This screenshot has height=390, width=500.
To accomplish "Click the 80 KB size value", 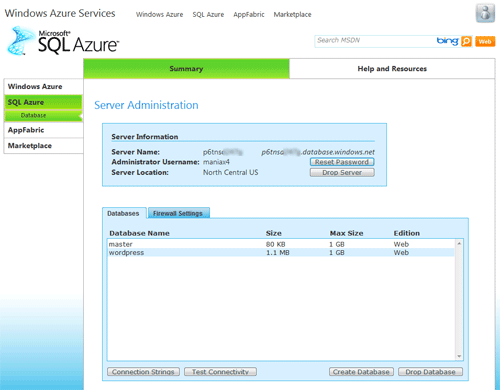I will pos(276,244).
